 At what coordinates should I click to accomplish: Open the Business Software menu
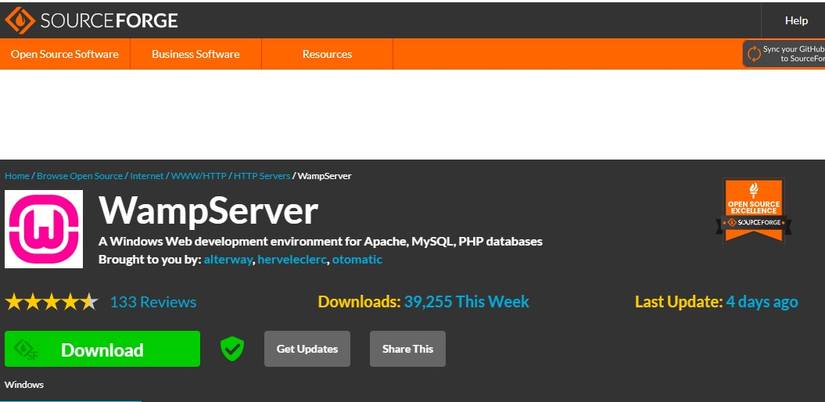tap(196, 54)
